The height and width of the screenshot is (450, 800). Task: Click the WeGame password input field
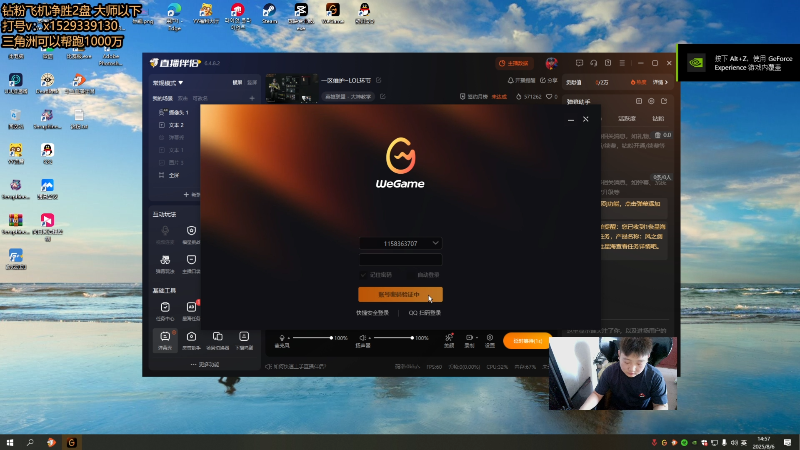click(401, 259)
